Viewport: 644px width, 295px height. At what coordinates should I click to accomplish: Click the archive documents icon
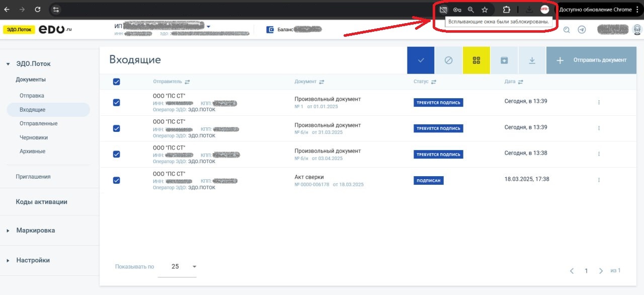pyautogui.click(x=504, y=60)
